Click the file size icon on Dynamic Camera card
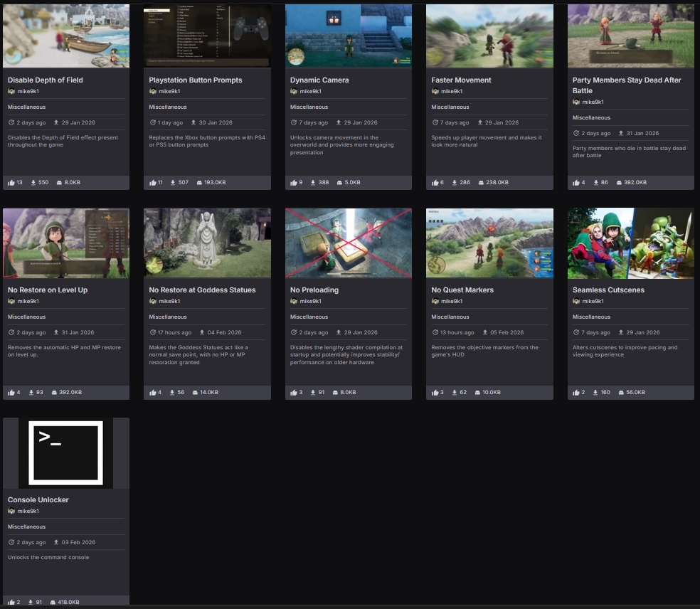The image size is (700, 609). coord(339,183)
